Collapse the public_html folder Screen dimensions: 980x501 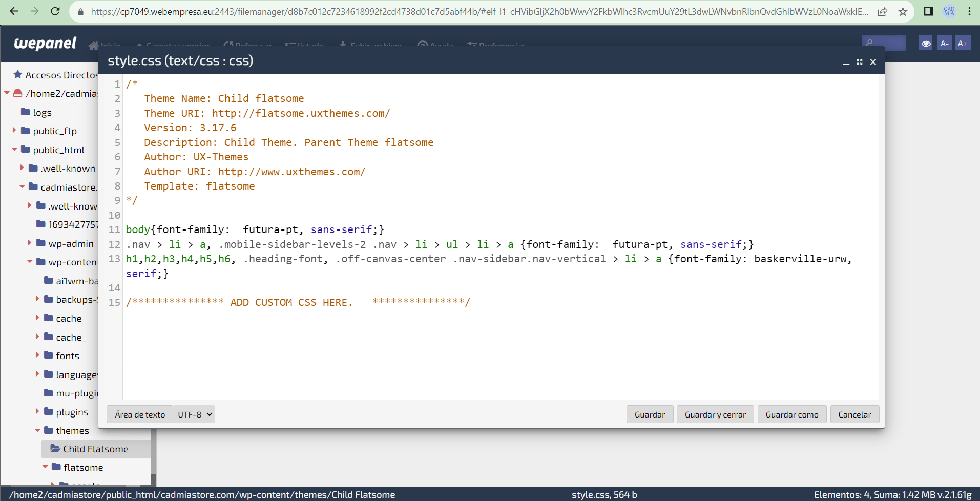point(14,150)
